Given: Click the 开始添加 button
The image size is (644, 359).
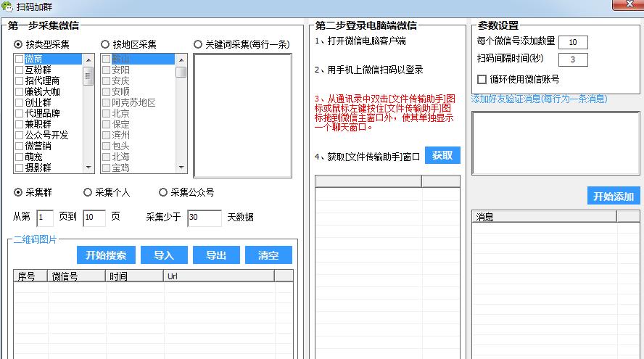Looking at the screenshot, I should coord(614,196).
